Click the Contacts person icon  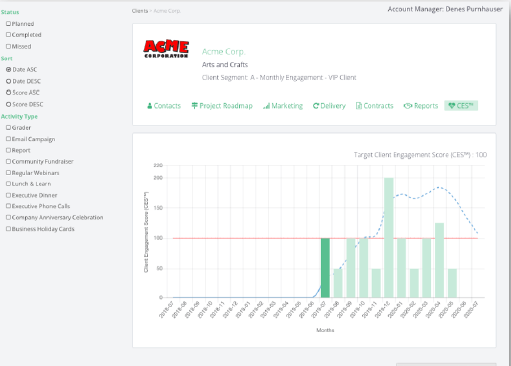pos(150,106)
